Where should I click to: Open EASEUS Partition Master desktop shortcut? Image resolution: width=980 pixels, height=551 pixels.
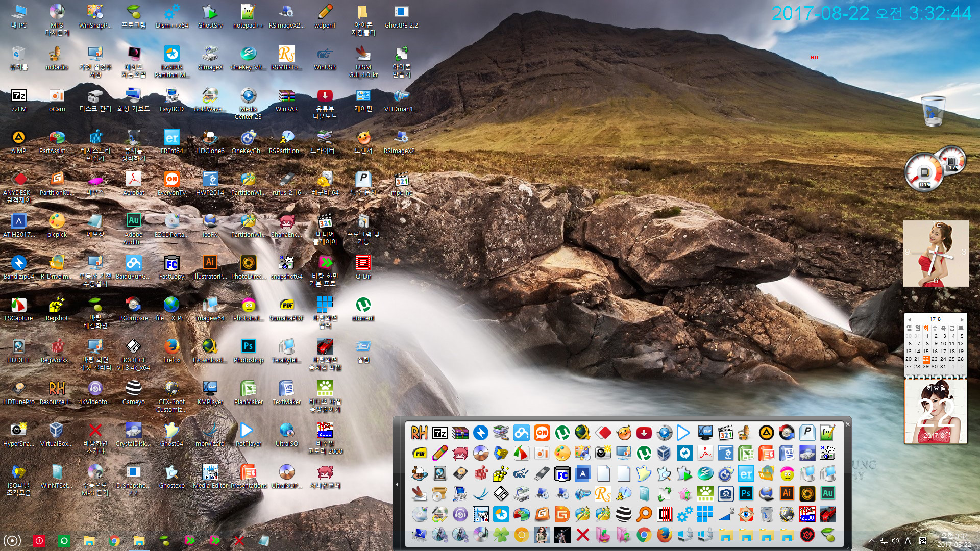[172, 62]
